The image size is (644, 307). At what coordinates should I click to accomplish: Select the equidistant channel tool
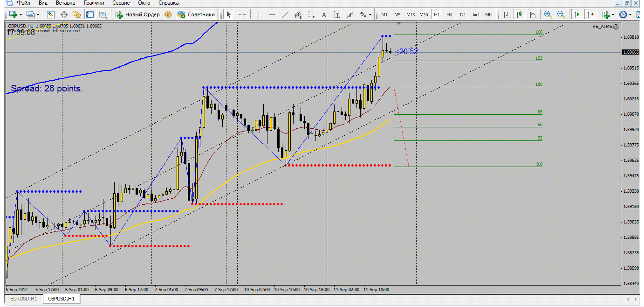(x=298, y=14)
